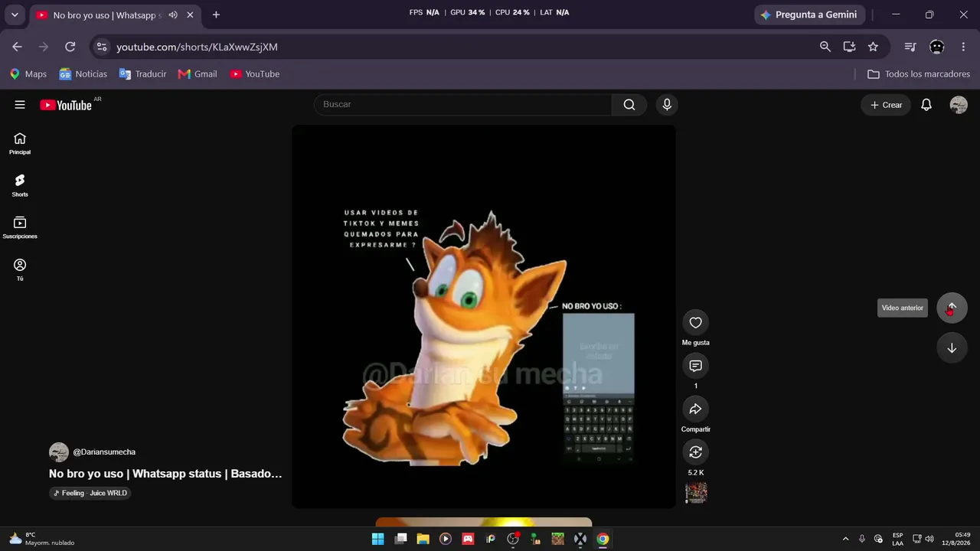The height and width of the screenshot is (551, 980).
Task: Switch the ESP LAA input language
Action: click(897, 539)
